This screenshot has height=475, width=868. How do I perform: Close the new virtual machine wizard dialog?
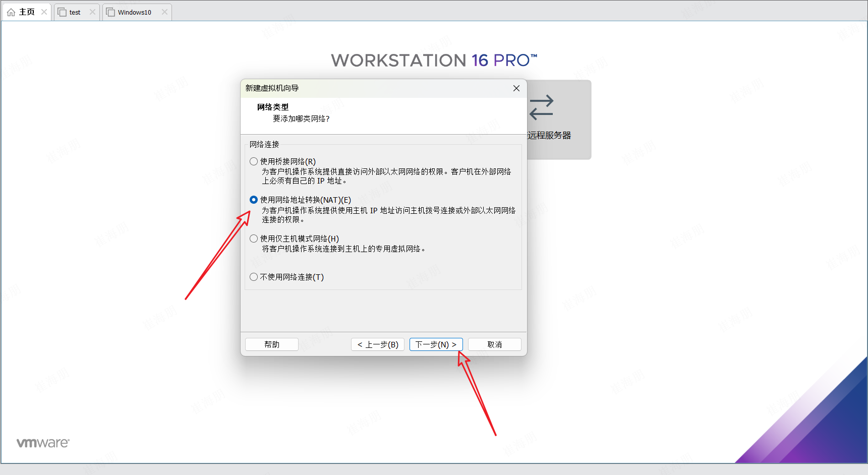[516, 88]
